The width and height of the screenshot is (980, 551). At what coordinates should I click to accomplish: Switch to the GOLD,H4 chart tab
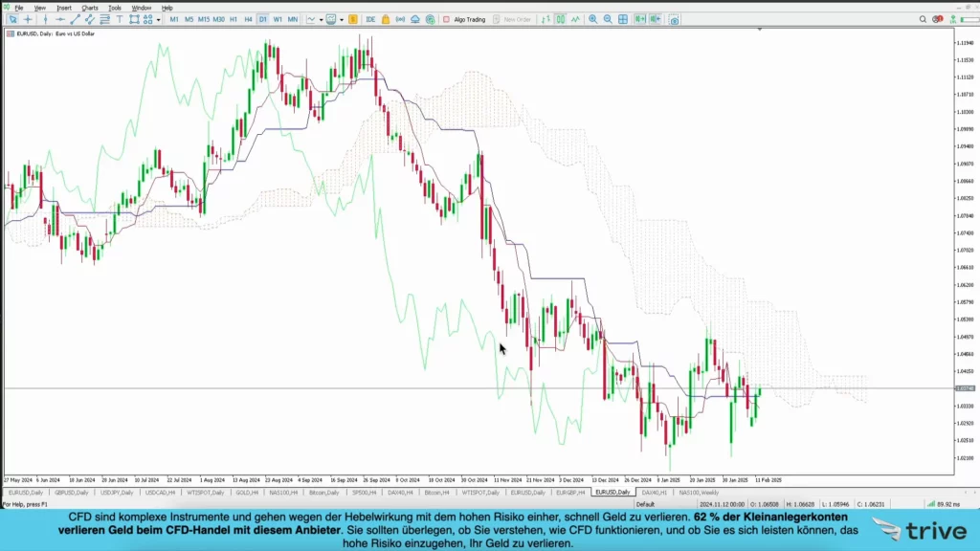(x=247, y=493)
